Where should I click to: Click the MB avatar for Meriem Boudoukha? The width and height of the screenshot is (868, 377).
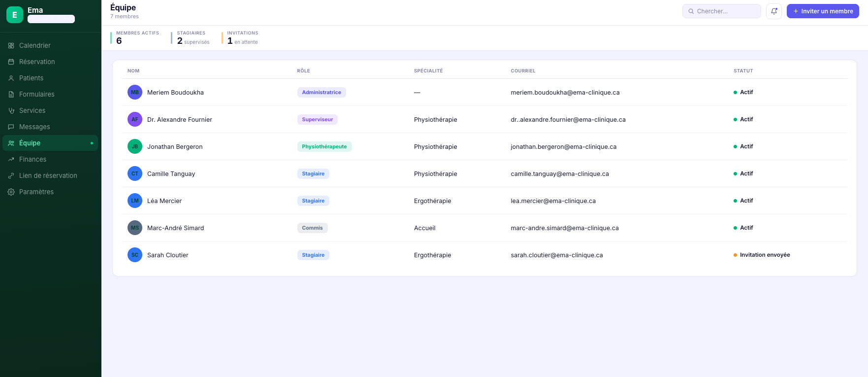(x=135, y=92)
